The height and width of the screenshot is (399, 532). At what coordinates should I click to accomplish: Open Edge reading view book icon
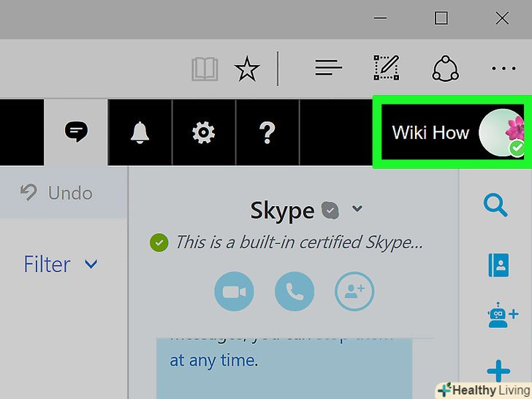[x=205, y=69]
